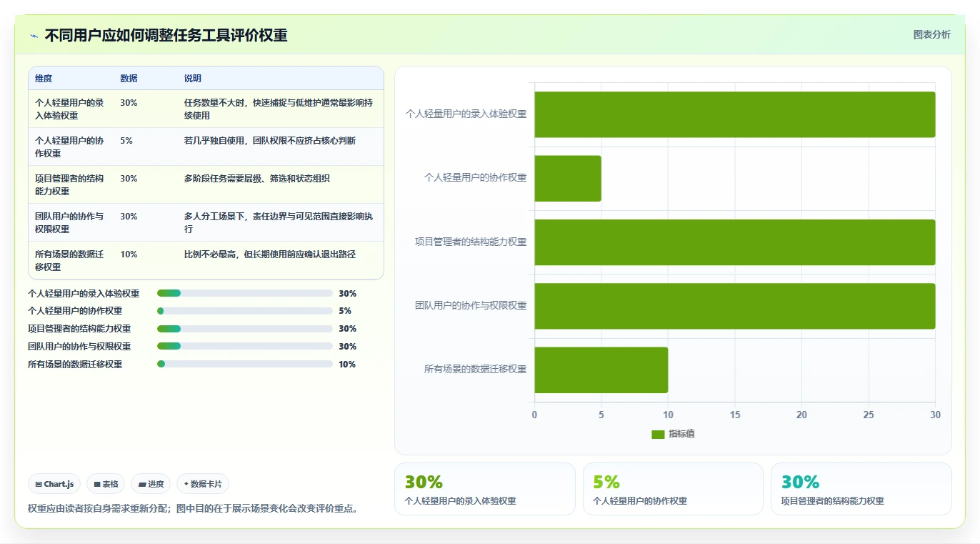Click the 数据 column header
This screenshot has height=544, width=980.
pos(129,79)
